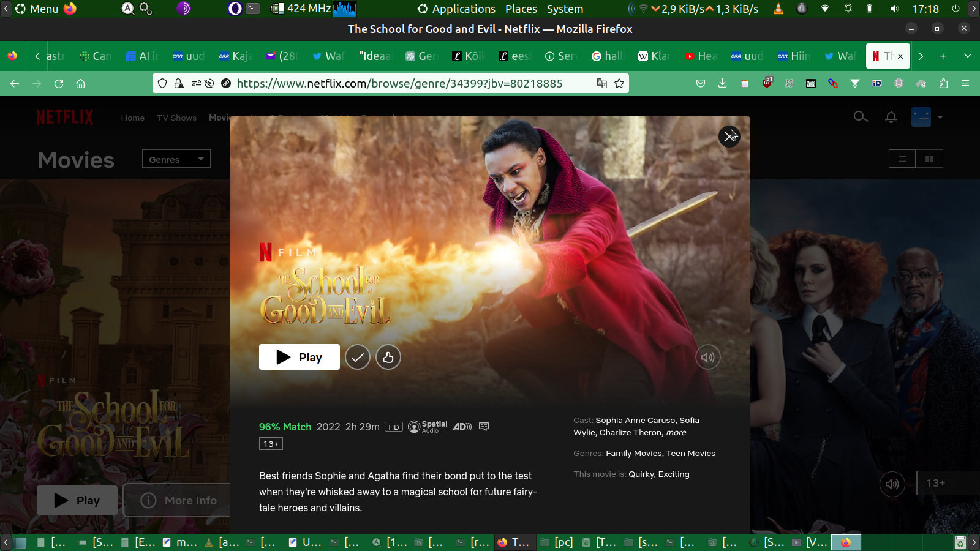This screenshot has width=980, height=551.
Task: Open uBlock Origin extension popup
Action: click(x=767, y=83)
